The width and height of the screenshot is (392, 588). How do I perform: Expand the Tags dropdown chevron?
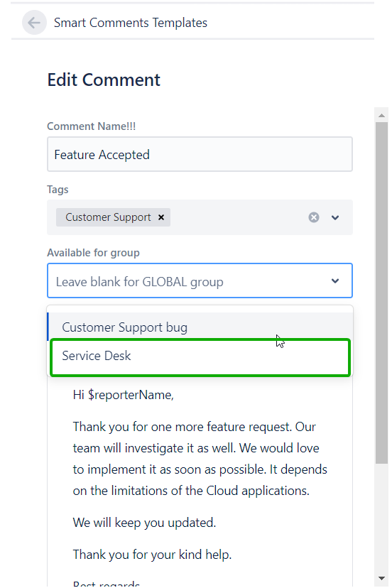tap(335, 217)
